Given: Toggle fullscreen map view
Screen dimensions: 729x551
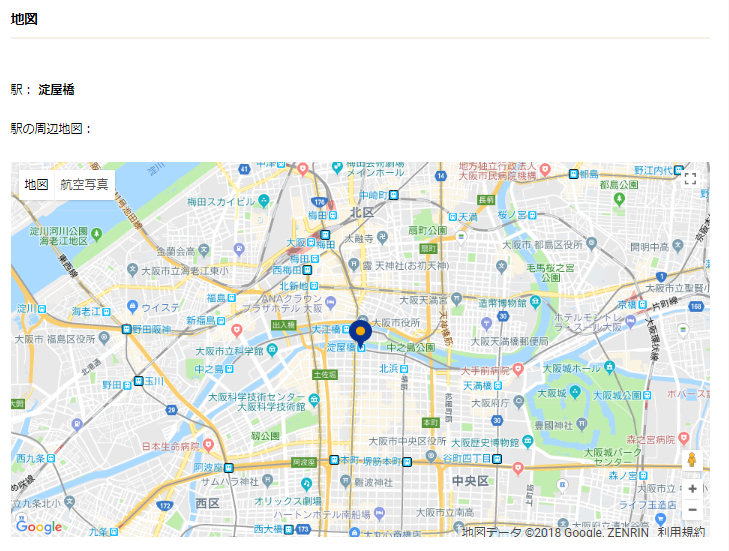Looking at the screenshot, I should click(x=690, y=179).
